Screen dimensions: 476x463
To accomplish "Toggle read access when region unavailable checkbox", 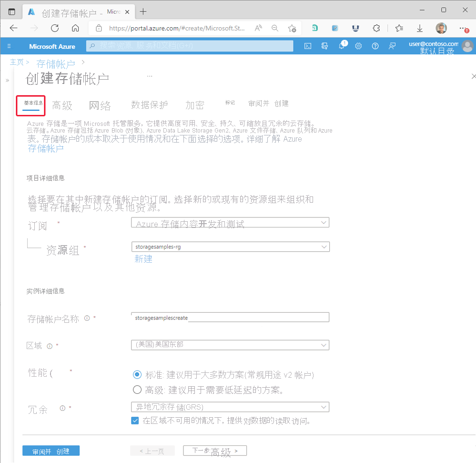I will point(135,421).
